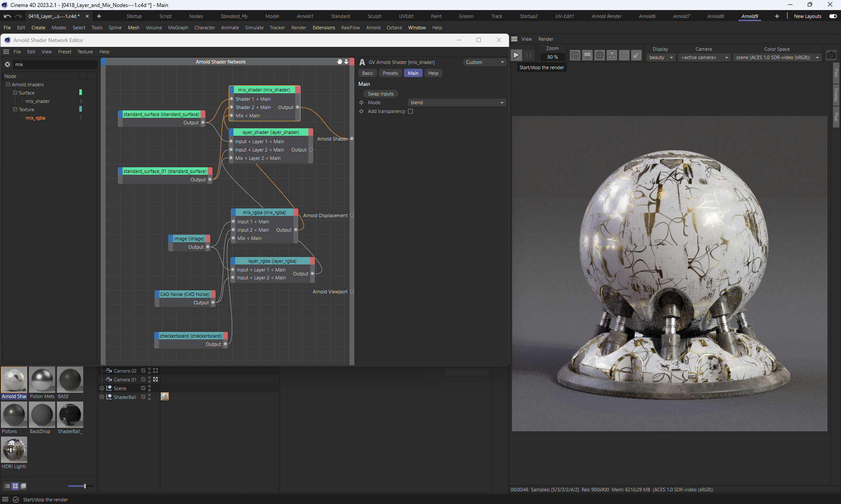The image size is (841, 504).
Task: Click the pan hand icon in shader network header
Action: 339,62
